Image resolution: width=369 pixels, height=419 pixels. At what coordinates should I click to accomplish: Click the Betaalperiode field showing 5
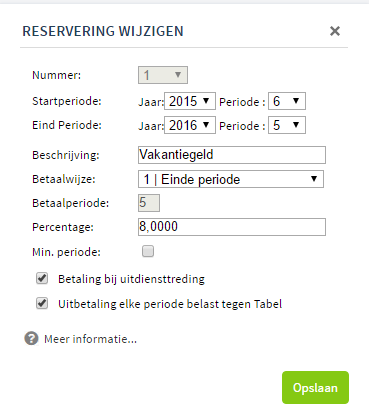coord(149,203)
